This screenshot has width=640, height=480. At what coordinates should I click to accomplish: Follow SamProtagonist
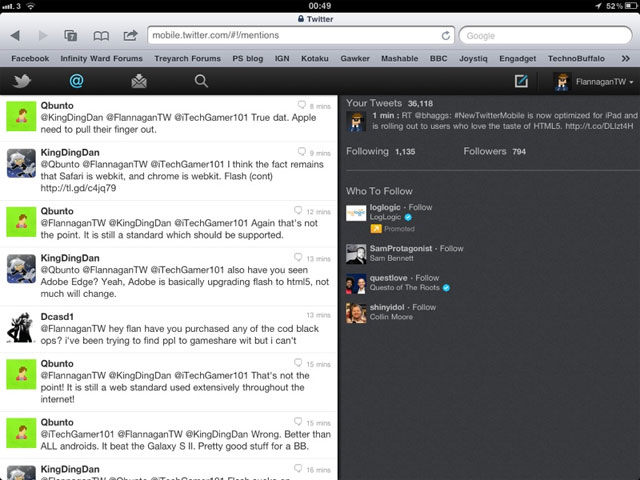(x=451, y=249)
